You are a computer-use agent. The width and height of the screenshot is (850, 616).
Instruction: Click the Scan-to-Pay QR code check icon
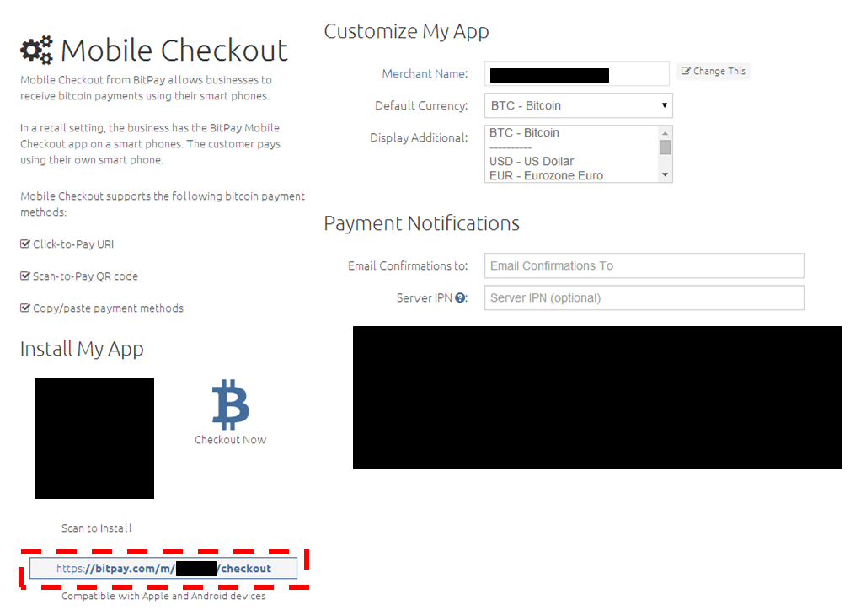[x=25, y=276]
